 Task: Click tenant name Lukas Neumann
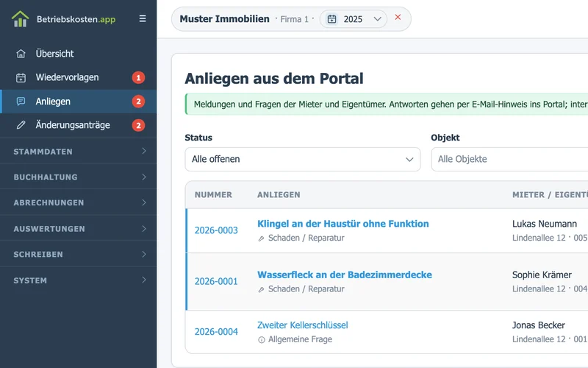click(x=545, y=224)
